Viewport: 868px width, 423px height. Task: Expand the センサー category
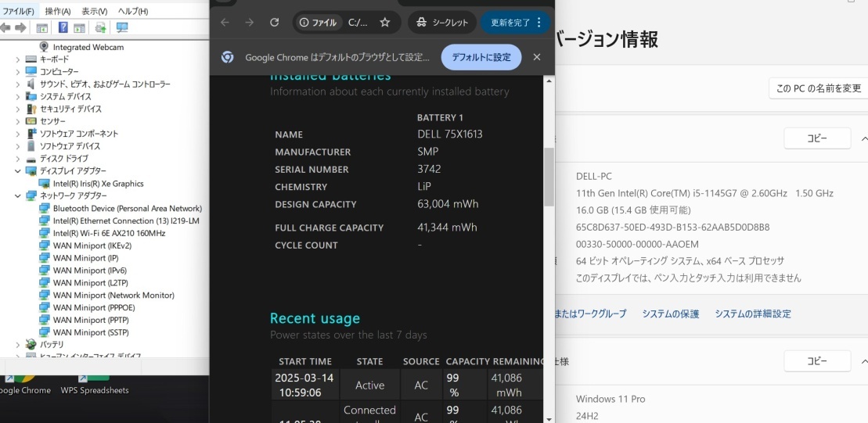(x=18, y=121)
